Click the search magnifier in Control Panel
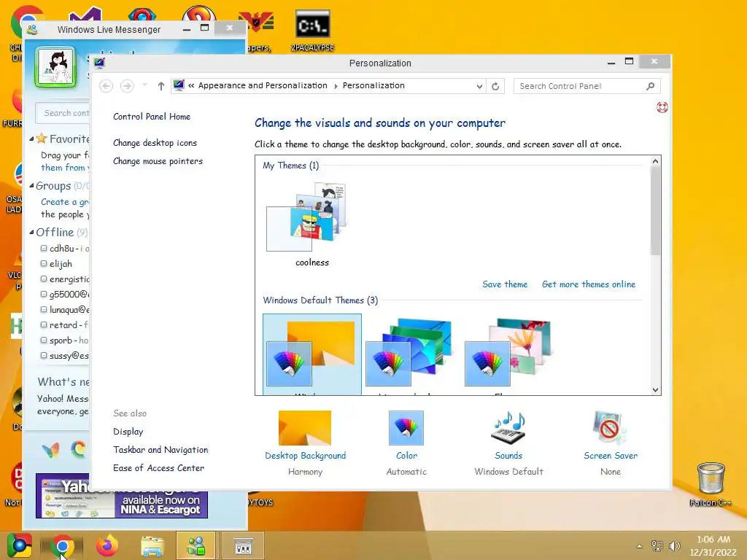The image size is (747, 560). [650, 86]
